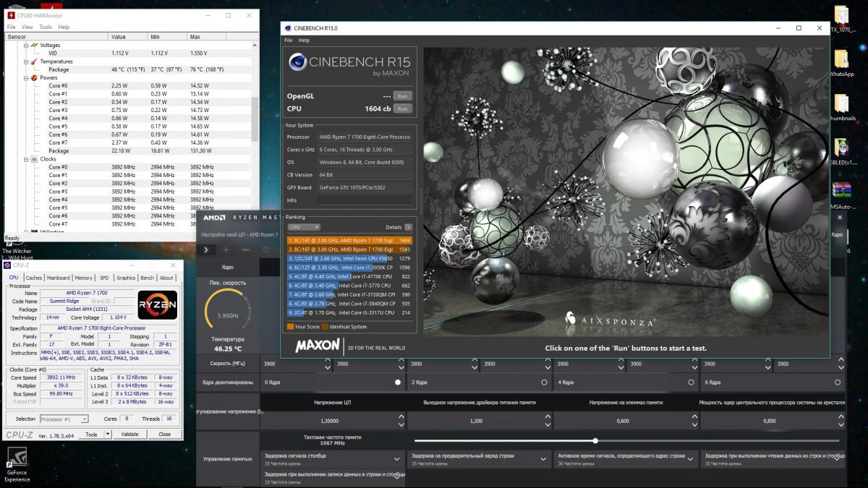Open the File menu in HWMonitor
868x488 pixels.
(x=11, y=27)
